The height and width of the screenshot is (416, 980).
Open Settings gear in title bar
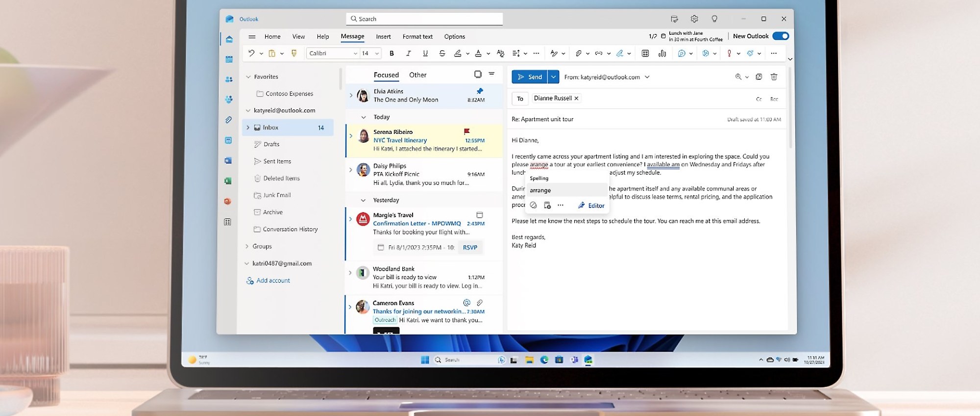(x=694, y=19)
